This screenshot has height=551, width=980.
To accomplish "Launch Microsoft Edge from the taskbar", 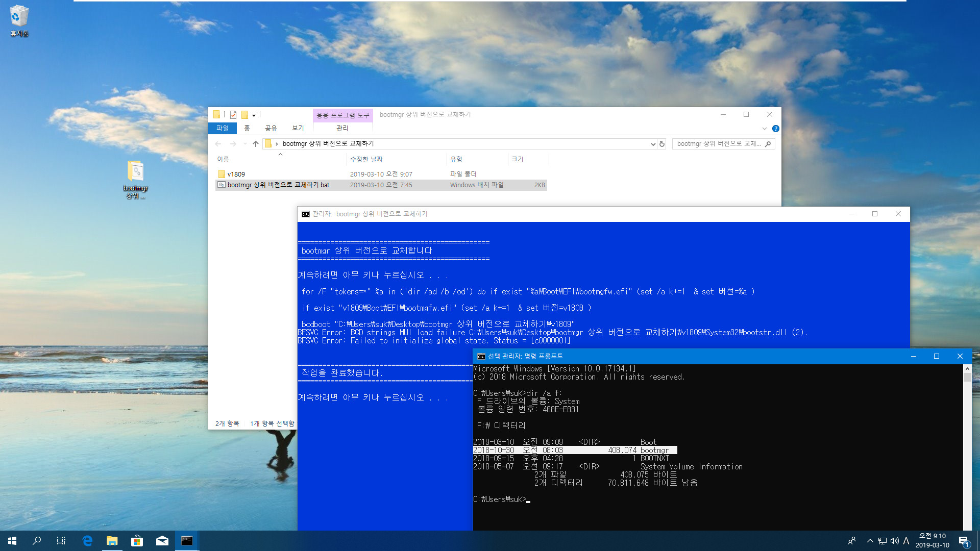I will tap(87, 541).
